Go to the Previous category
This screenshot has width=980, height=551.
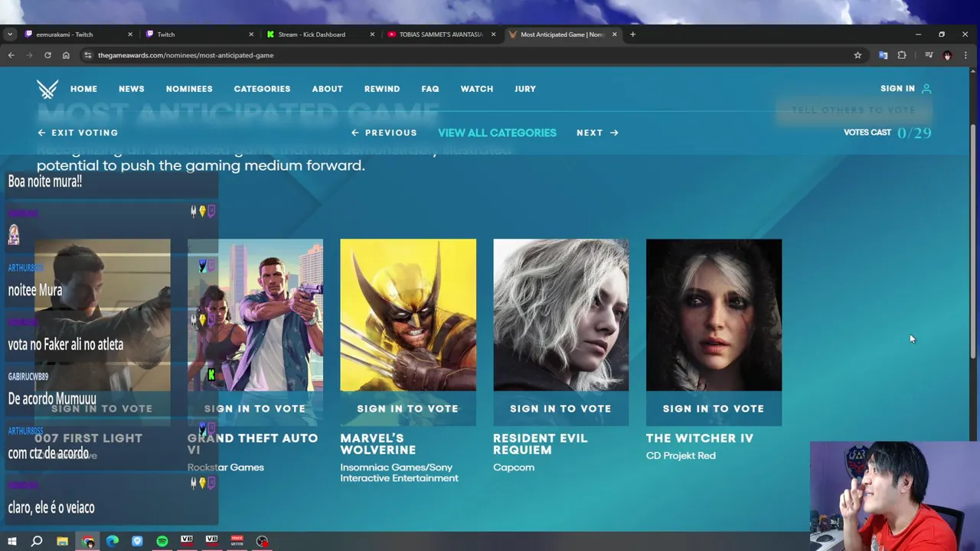click(384, 133)
